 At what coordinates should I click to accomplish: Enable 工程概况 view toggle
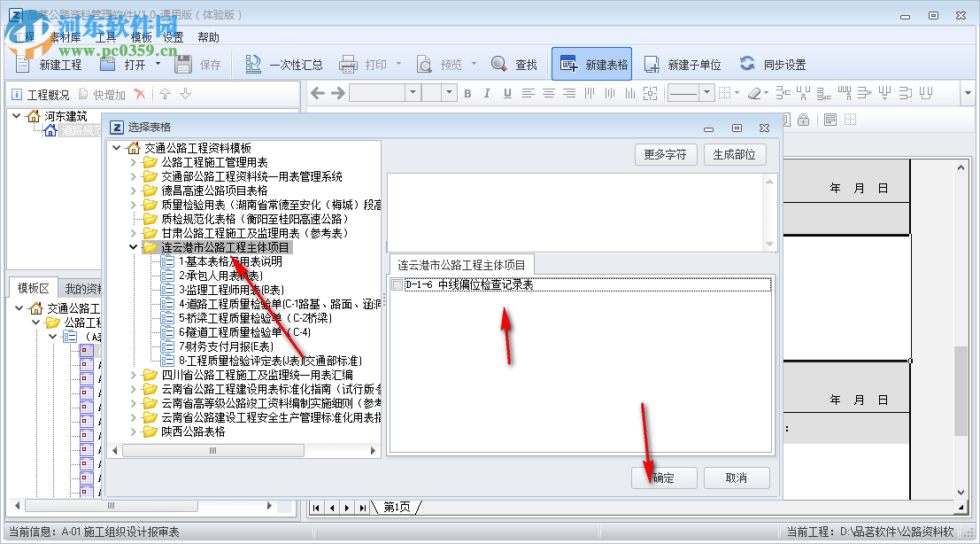(40, 93)
